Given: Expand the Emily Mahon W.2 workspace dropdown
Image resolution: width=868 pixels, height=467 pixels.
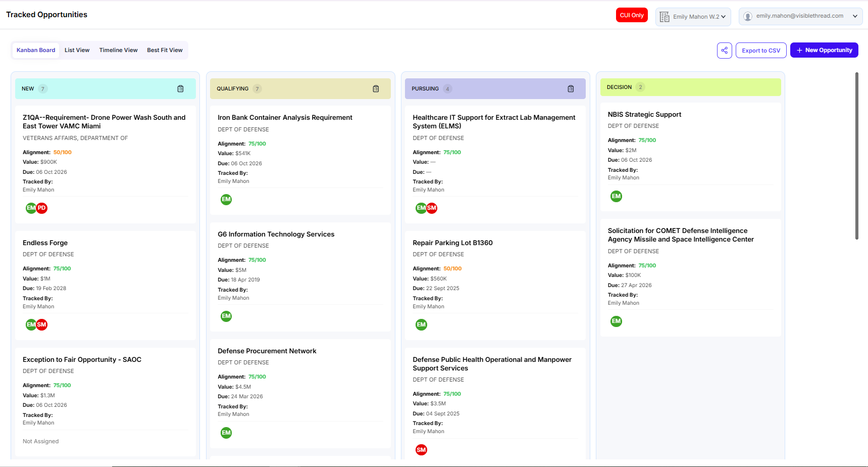Looking at the screenshot, I should 693,17.
